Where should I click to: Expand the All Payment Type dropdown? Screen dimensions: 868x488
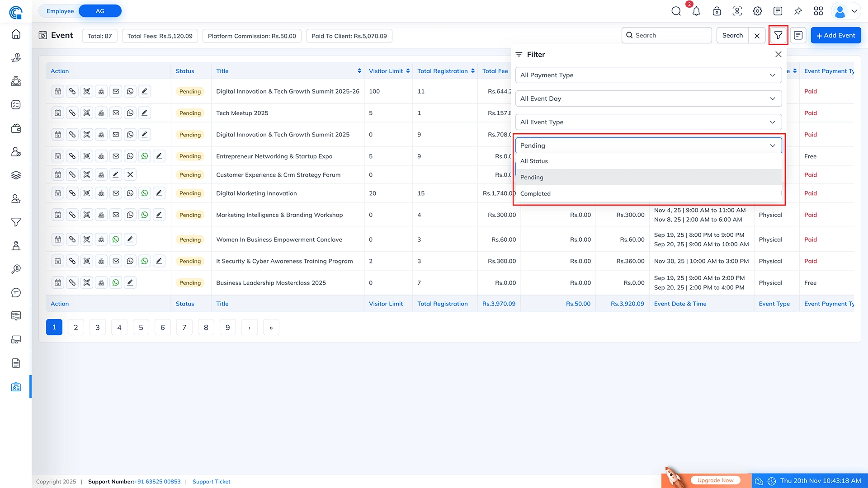(648, 75)
